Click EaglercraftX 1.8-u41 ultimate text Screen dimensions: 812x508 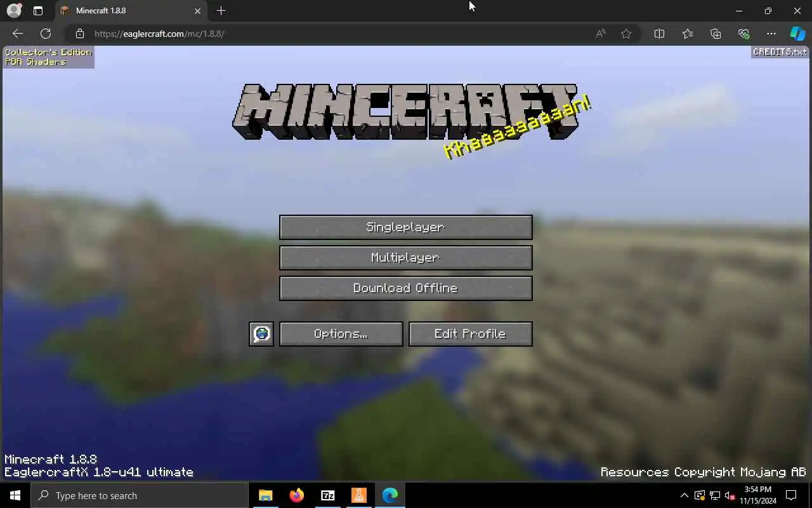pos(99,472)
